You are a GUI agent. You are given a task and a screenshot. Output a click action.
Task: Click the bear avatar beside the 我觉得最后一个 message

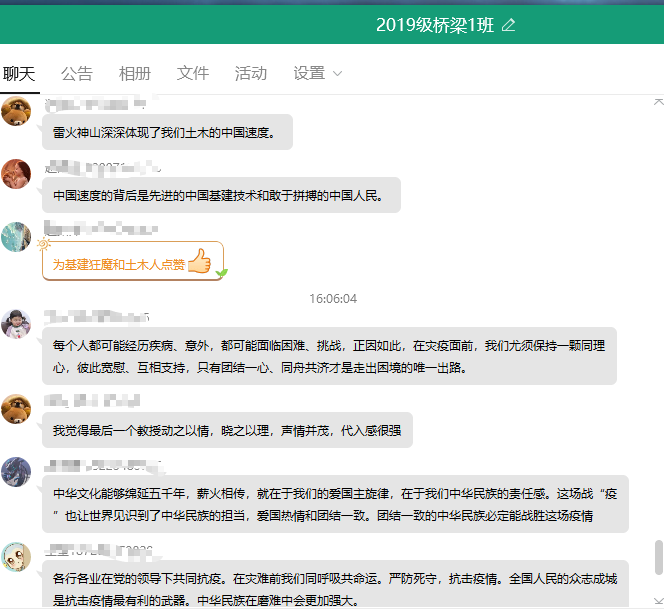(16, 409)
